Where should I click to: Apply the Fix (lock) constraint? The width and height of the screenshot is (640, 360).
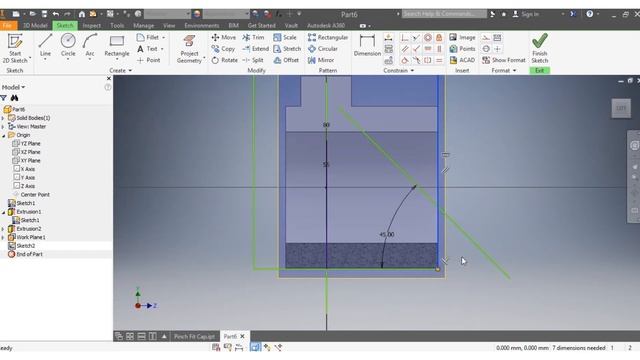pos(439,38)
